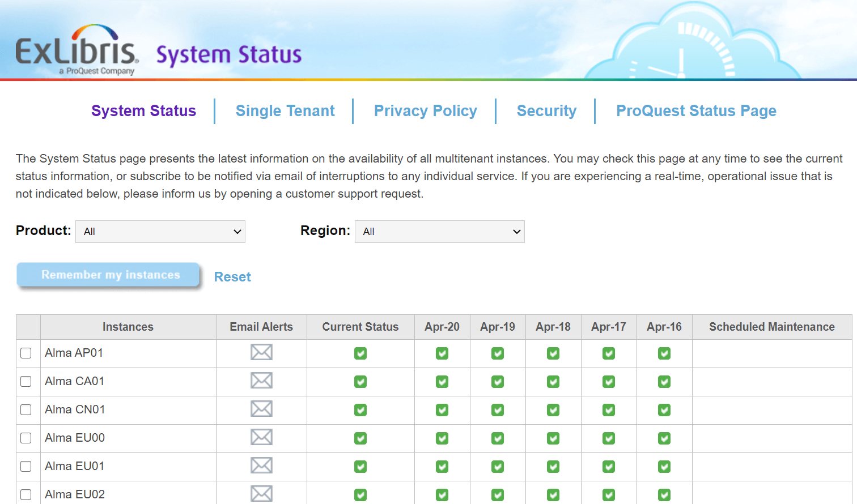The image size is (857, 504).
Task: Click Alma CN01 Apr-18 status check icon
Action: (553, 410)
